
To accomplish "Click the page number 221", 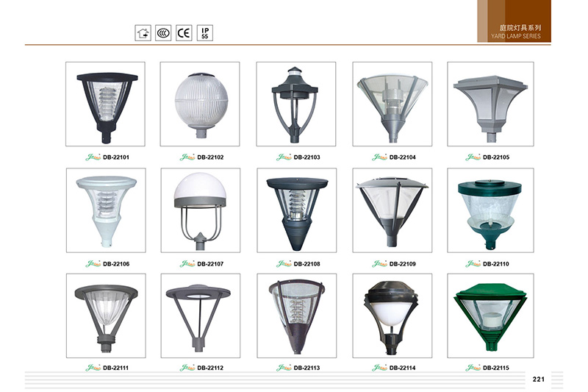I will click(x=539, y=379).
